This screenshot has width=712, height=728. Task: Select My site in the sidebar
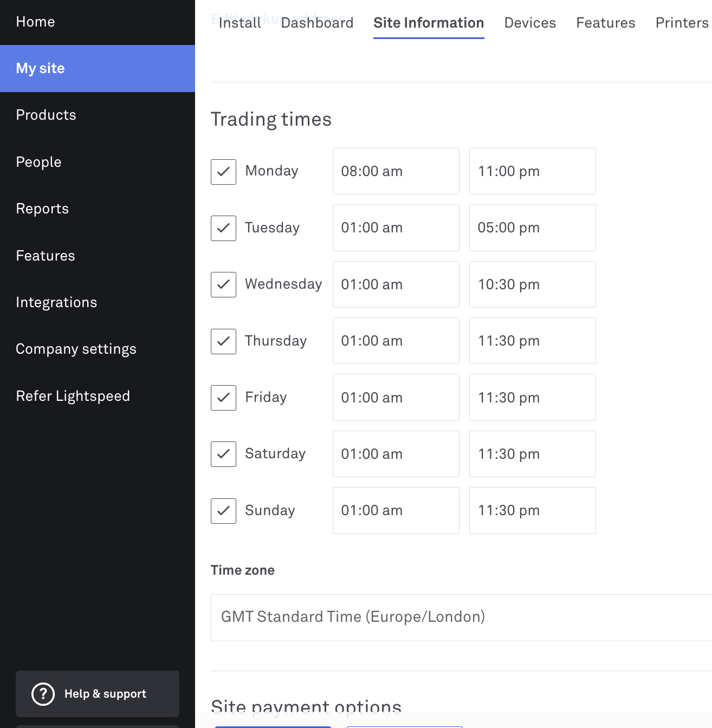point(98,68)
